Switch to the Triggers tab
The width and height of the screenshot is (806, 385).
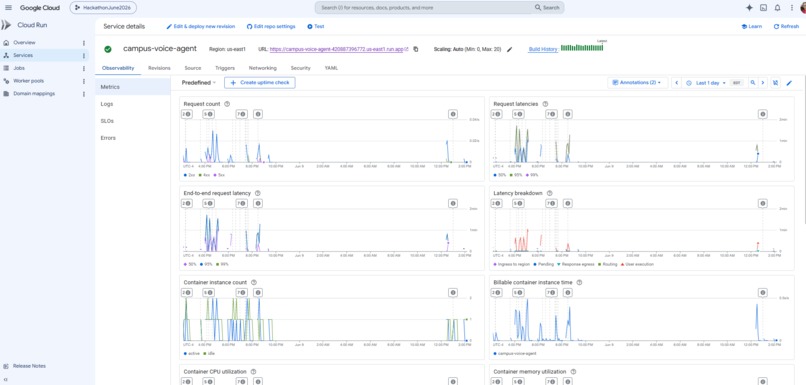click(225, 68)
